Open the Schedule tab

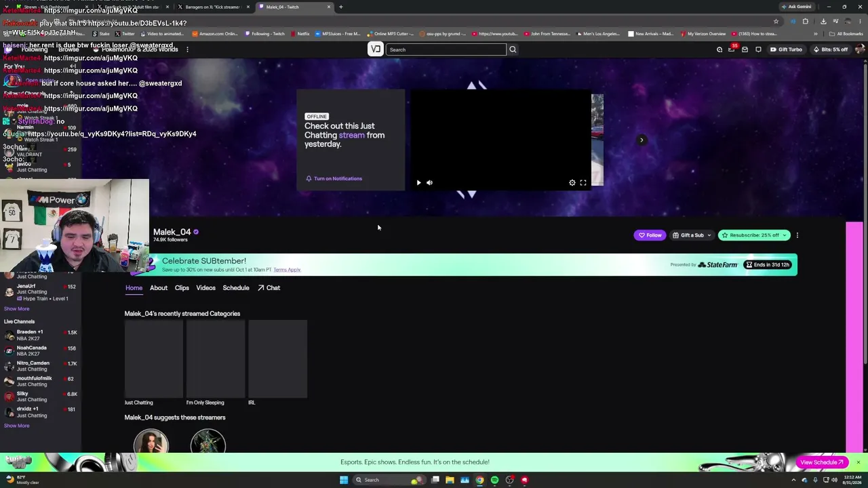tap(236, 288)
